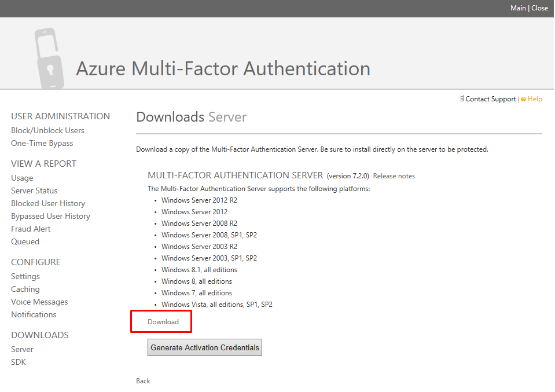Click Generate Activation Credentials button
Image resolution: width=555 pixels, height=392 pixels.
pos(205,347)
